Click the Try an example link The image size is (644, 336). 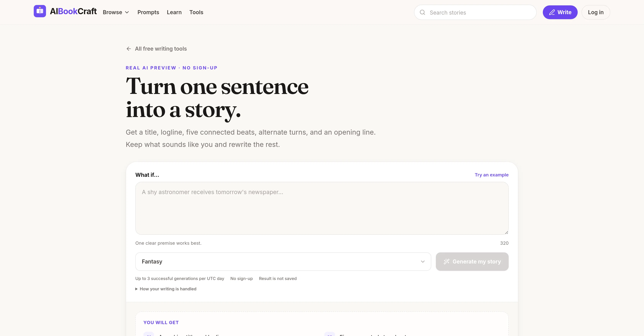491,175
